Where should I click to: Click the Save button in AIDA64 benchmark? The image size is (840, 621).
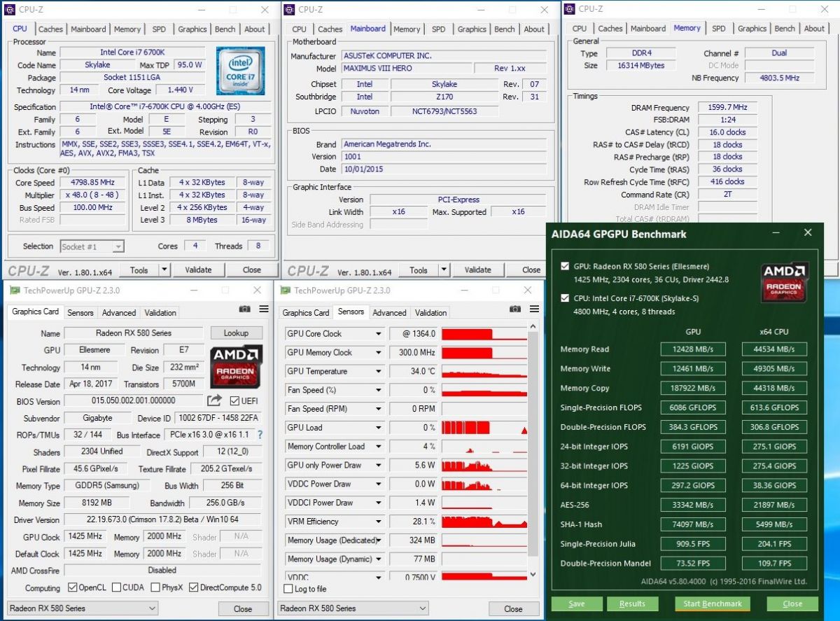point(577,604)
